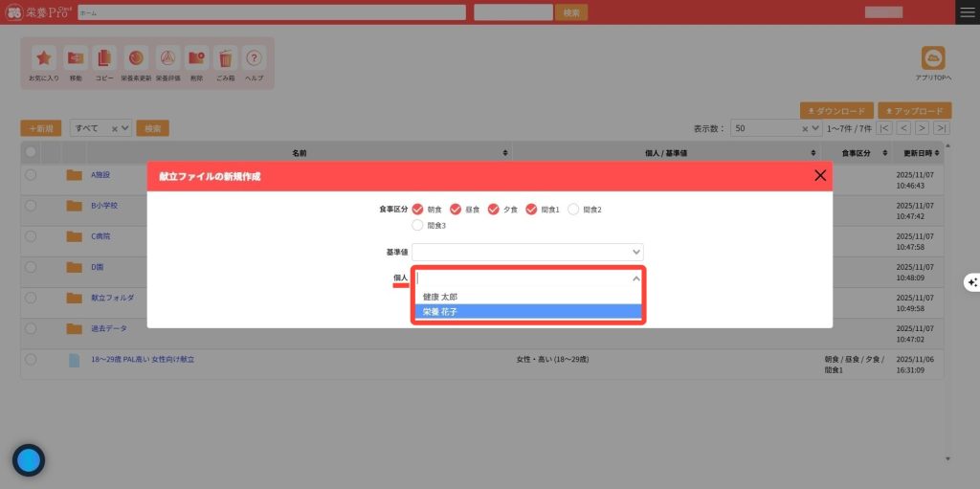Collapse the 個人 dropdown via its arrow
This screenshot has width=980, height=489.
[635, 278]
